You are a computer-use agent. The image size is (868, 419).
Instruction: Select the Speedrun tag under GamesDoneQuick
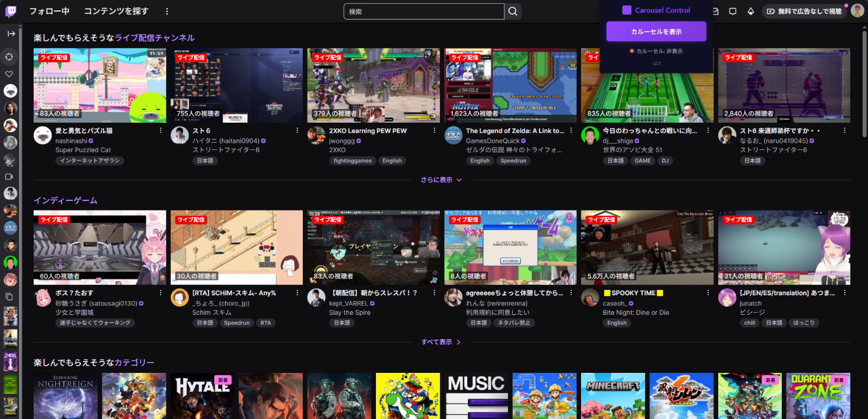pyautogui.click(x=513, y=161)
